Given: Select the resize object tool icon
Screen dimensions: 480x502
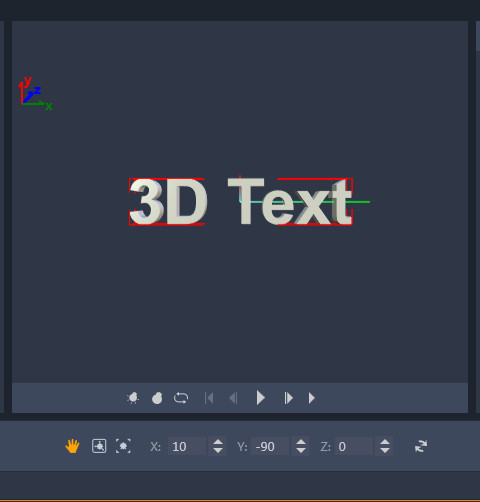Looking at the screenshot, I should (123, 446).
